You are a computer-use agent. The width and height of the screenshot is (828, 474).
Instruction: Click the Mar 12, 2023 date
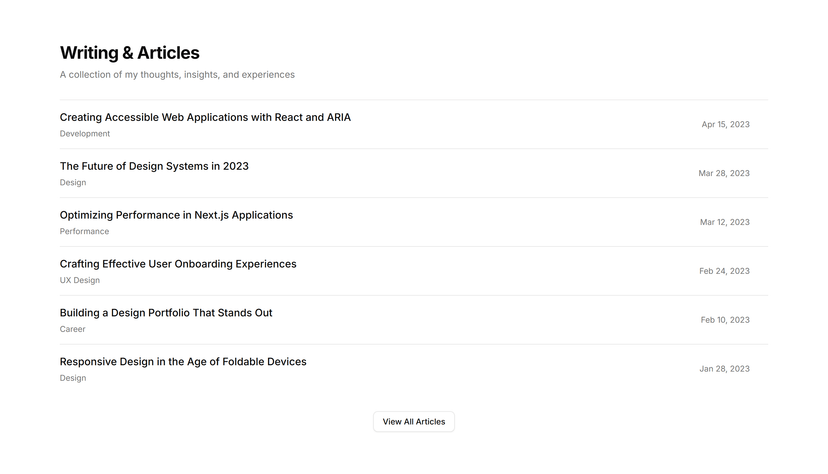click(x=724, y=222)
